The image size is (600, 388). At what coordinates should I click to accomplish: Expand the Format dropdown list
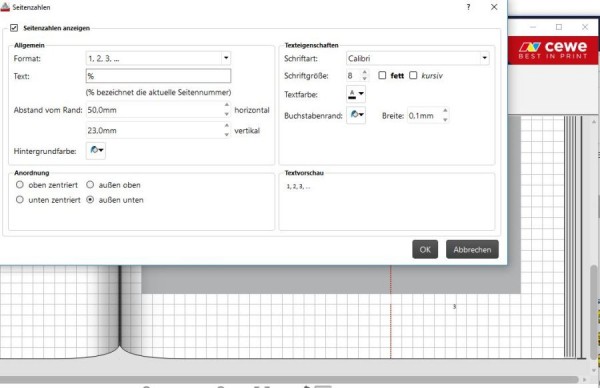click(x=226, y=58)
